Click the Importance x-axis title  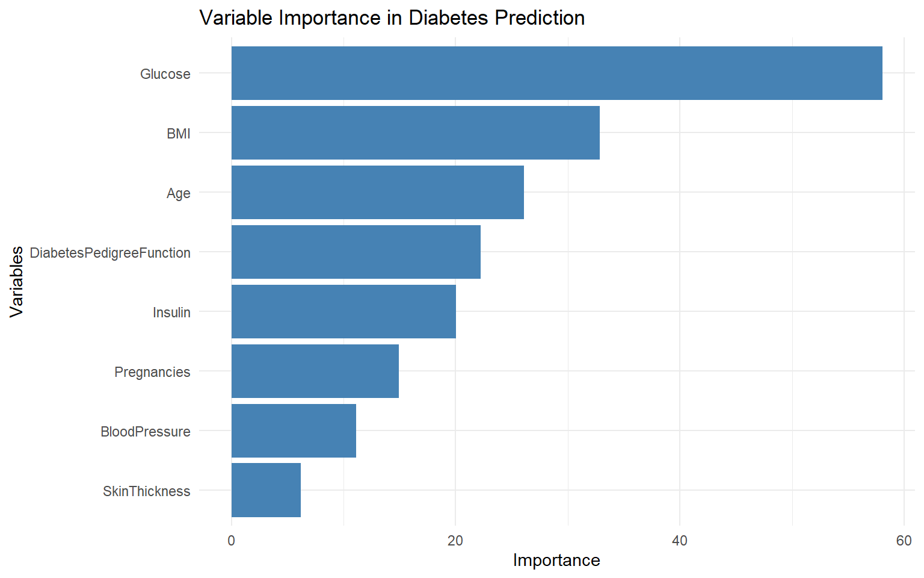[x=556, y=561]
